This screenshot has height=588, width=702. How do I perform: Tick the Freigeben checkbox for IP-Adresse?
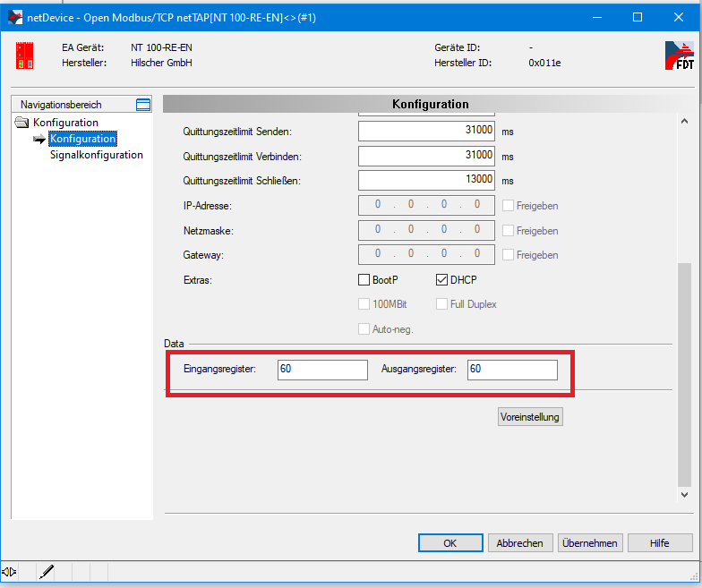click(509, 206)
